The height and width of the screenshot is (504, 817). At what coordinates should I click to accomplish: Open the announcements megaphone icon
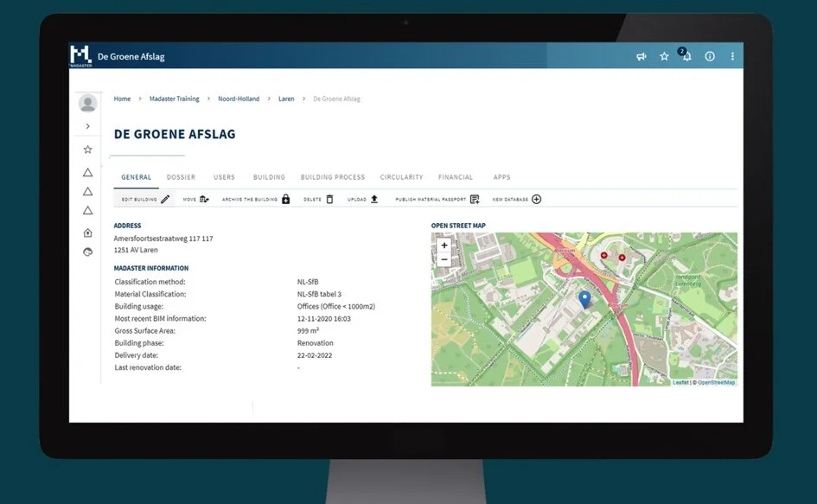[641, 56]
